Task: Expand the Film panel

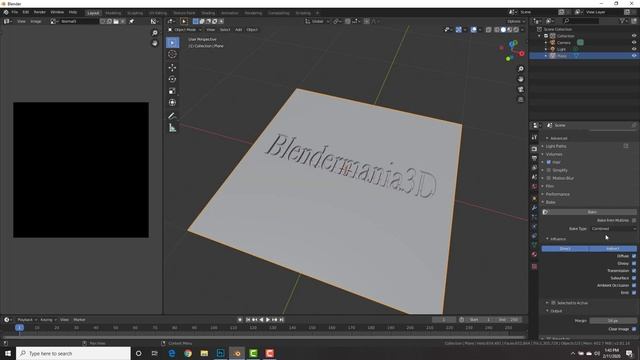Action: pyautogui.click(x=549, y=186)
